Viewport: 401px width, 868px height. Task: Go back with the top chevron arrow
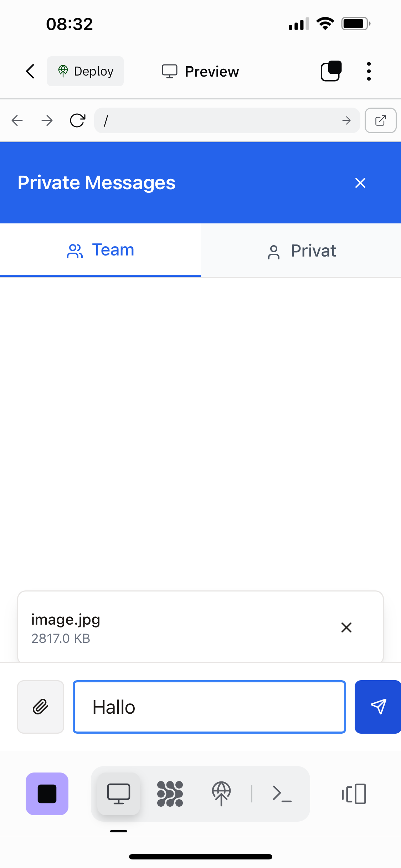coord(31,71)
